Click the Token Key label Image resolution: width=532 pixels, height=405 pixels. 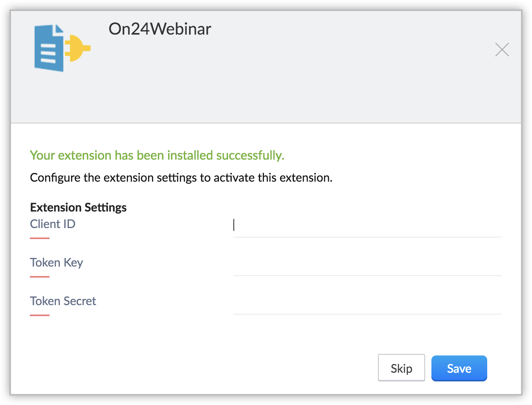(57, 263)
